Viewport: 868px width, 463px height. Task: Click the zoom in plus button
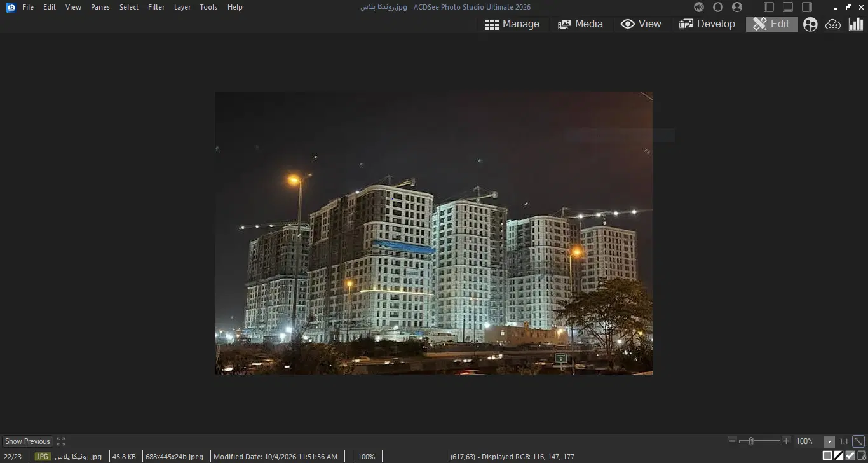(x=786, y=441)
